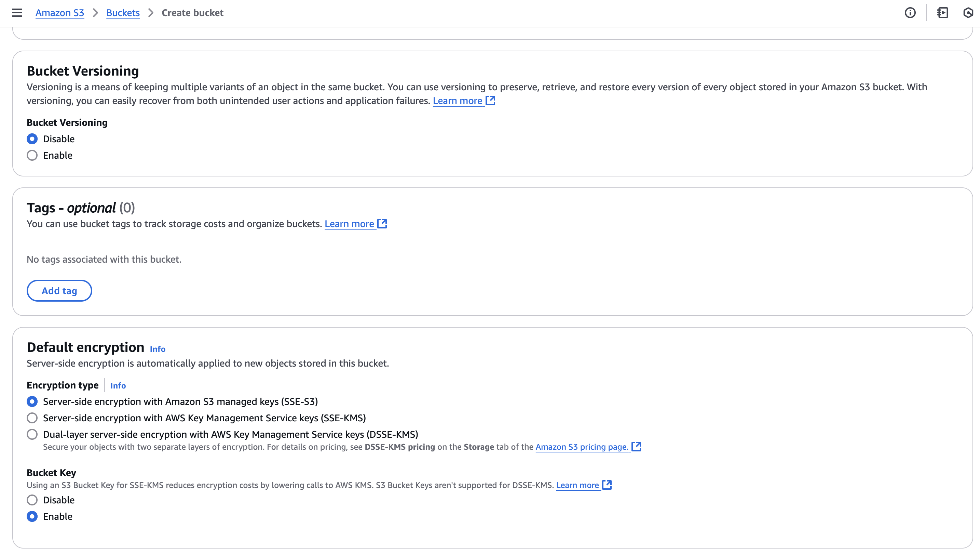Click external link icon beside Tags Learn more

[x=382, y=224]
